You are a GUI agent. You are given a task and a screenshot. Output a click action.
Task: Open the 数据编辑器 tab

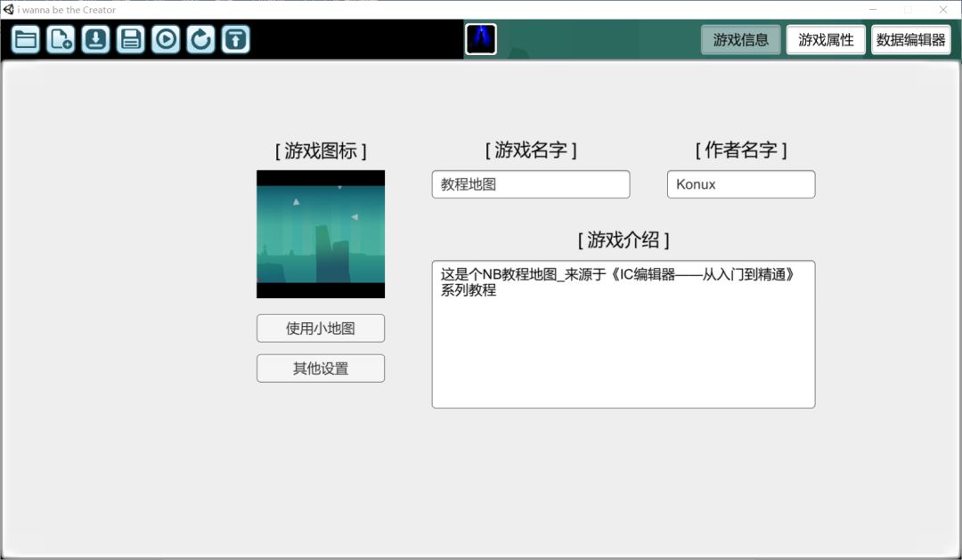910,40
